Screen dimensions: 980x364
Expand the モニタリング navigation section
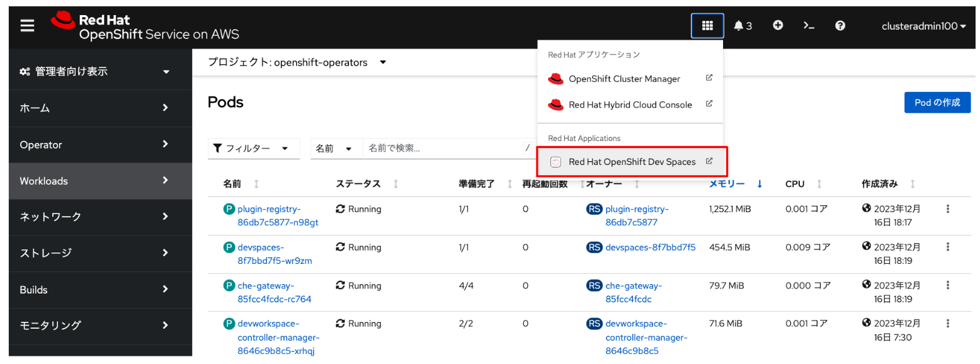[100, 326]
